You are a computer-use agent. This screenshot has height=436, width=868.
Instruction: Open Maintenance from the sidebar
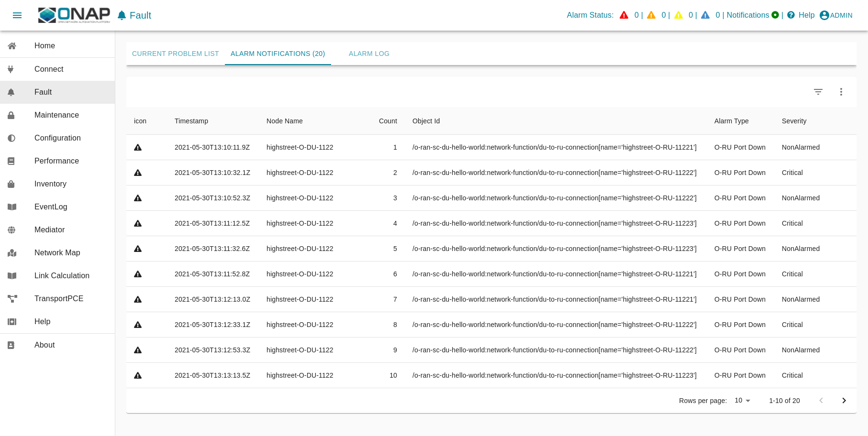click(56, 115)
